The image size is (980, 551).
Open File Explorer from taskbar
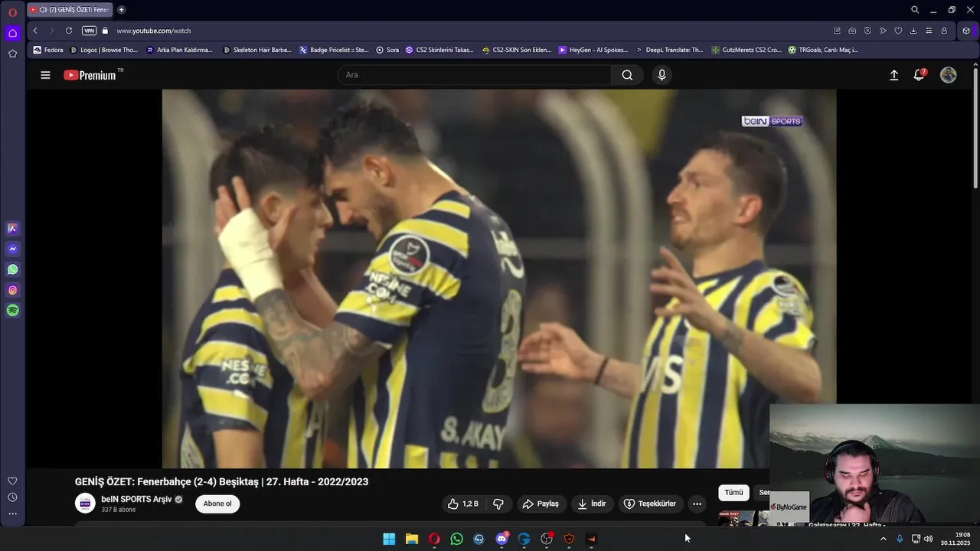click(x=412, y=539)
